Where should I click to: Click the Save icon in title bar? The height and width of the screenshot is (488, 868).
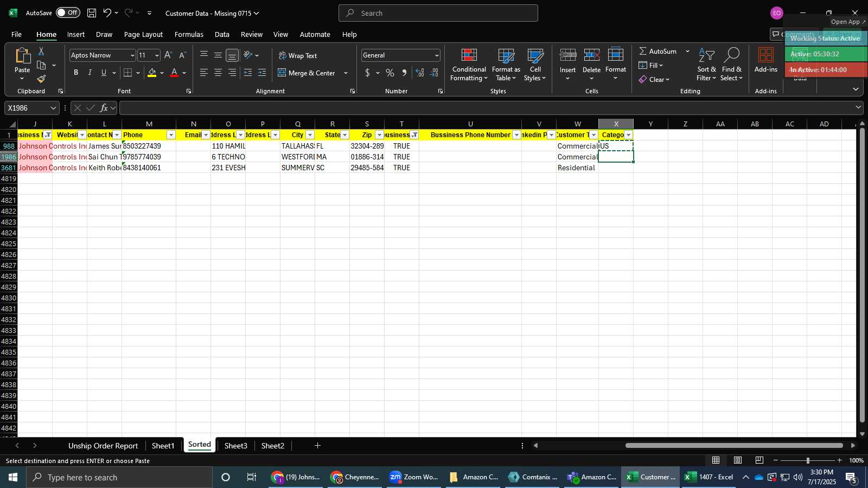click(x=92, y=13)
